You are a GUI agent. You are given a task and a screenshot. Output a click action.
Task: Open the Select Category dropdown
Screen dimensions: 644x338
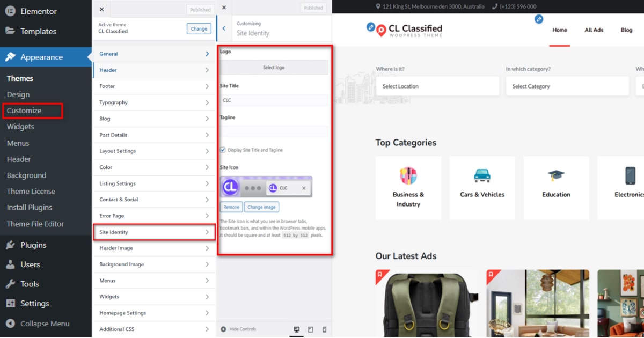(x=567, y=86)
